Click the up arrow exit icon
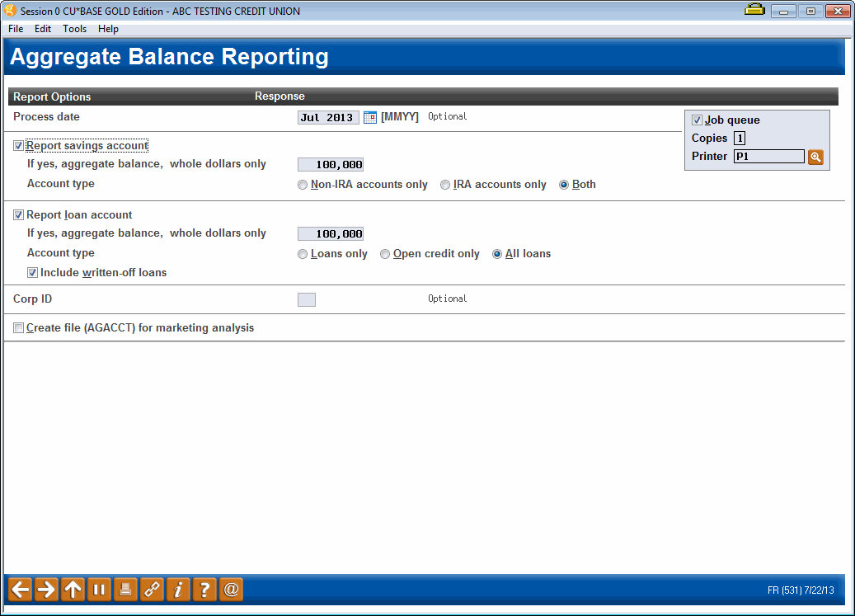Viewport: 855px width, 616px height. 73,589
